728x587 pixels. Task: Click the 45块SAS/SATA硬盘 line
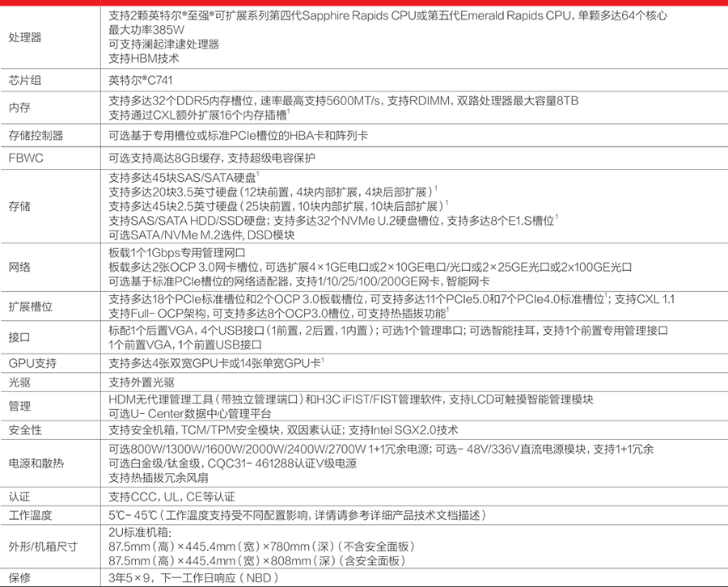click(x=184, y=178)
